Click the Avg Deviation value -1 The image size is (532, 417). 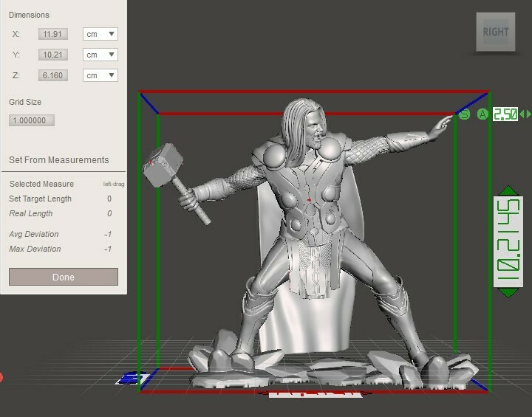click(x=108, y=234)
